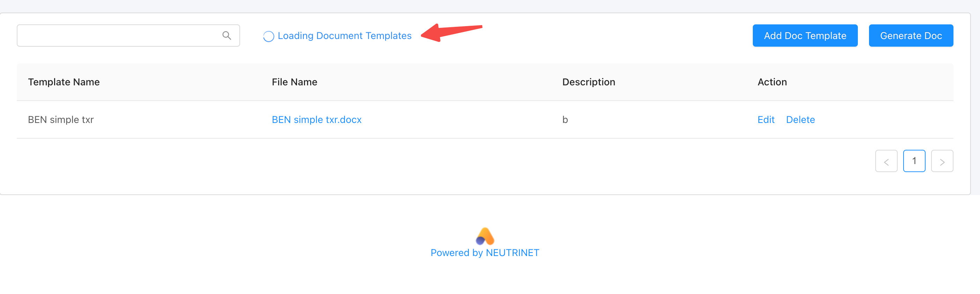Edit the BEN simple txr template

766,119
